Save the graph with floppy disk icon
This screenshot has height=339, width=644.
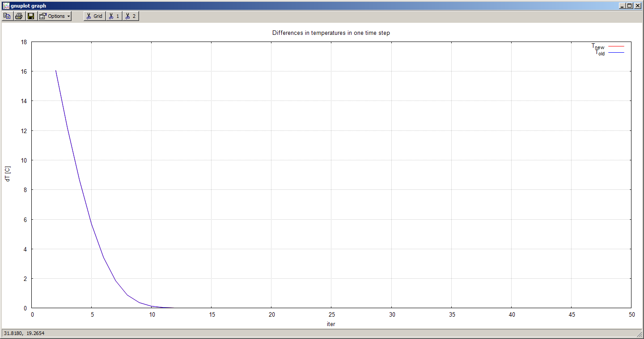coord(31,16)
